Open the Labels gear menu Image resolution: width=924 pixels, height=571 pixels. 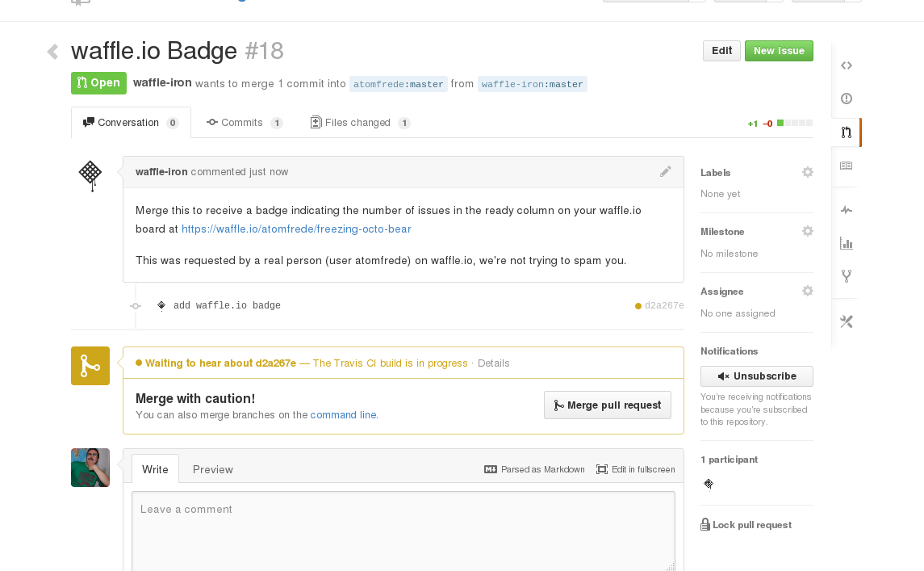[x=807, y=172]
